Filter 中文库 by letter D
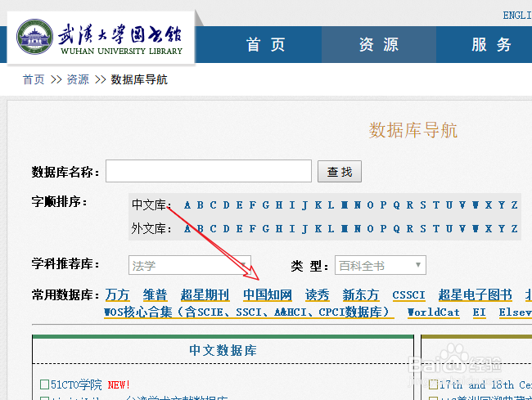532x400 pixels. [x=226, y=205]
